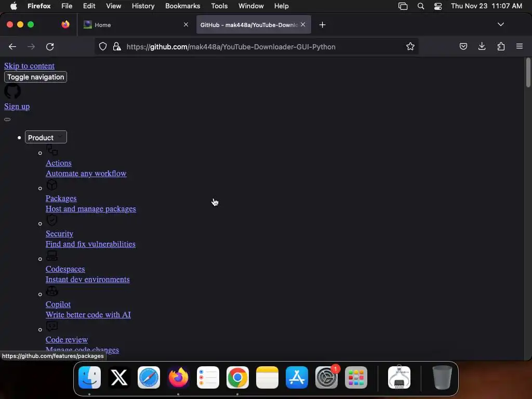Screen dimensions: 532x399
Task: Open the Packages link
Action: pos(61,198)
